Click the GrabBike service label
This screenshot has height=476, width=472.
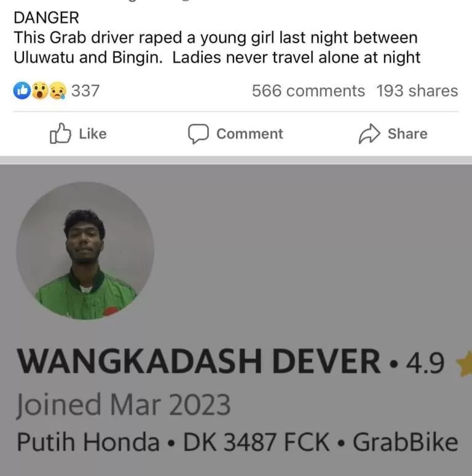pos(405,442)
